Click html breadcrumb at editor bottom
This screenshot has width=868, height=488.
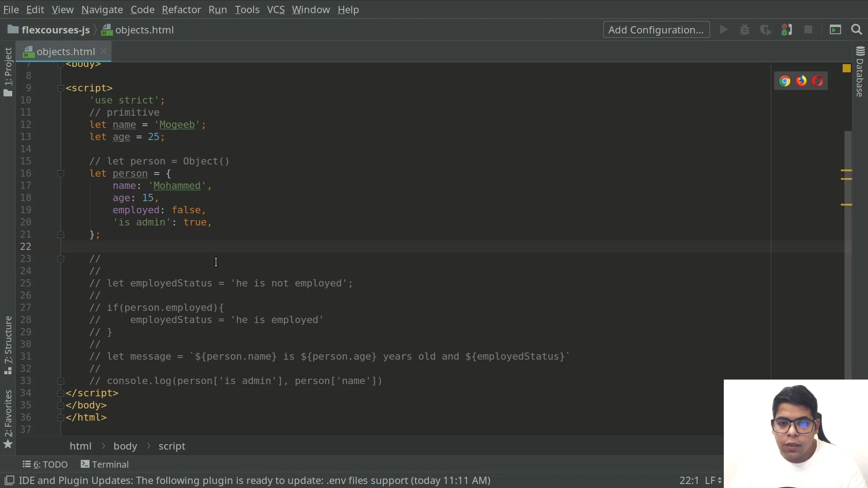click(80, 446)
